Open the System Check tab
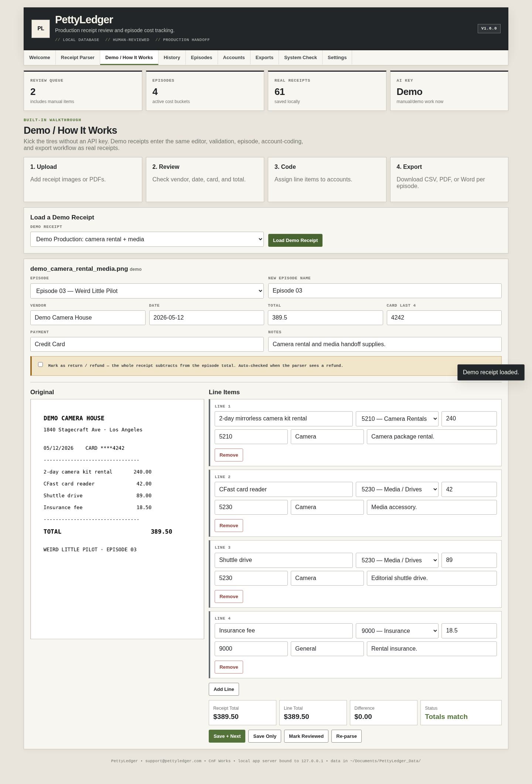 click(x=300, y=58)
